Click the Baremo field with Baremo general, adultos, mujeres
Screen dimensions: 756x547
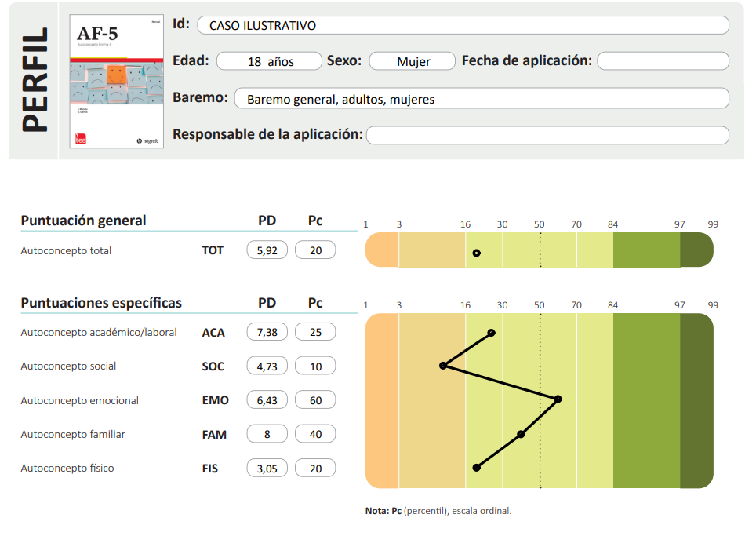coord(482,99)
